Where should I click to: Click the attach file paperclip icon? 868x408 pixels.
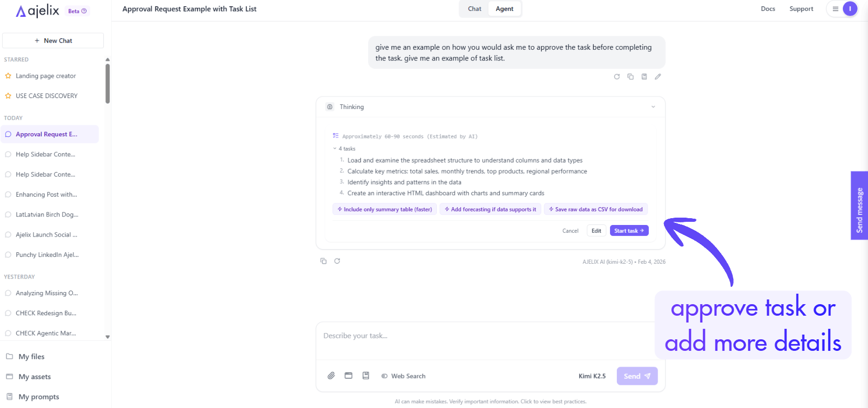[x=331, y=375]
